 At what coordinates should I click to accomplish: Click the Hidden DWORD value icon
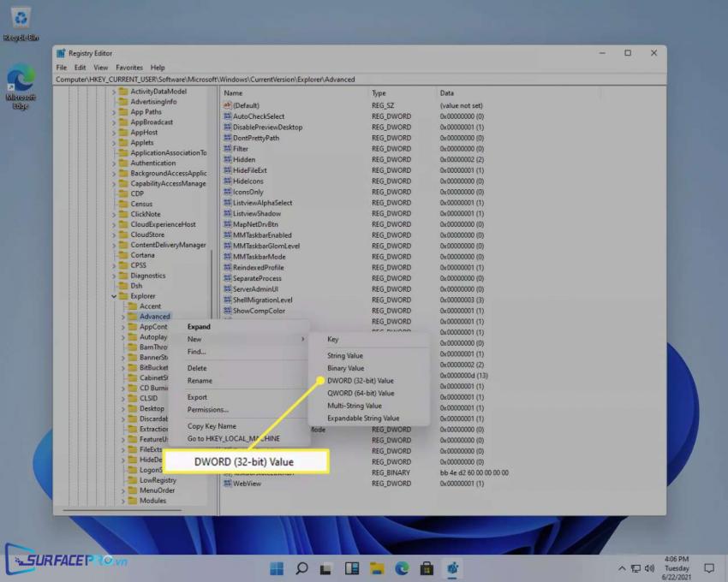(x=228, y=159)
